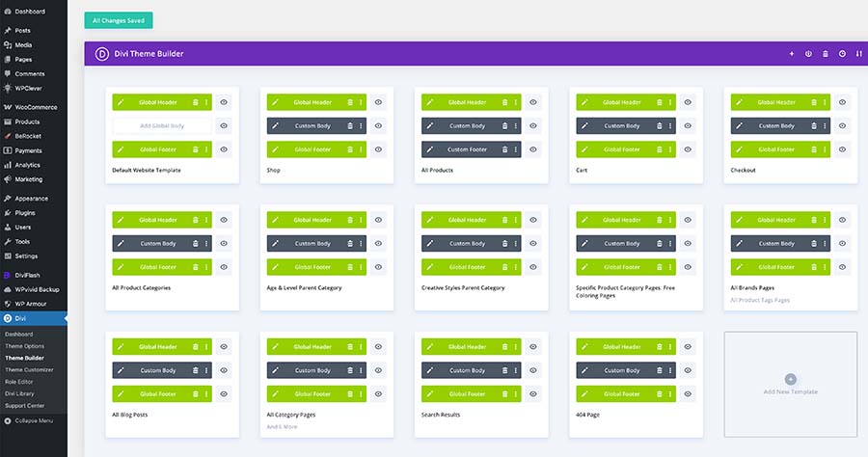Open Custom Body options in Age & Level Parent Category
The height and width of the screenshot is (457, 868).
click(x=361, y=243)
